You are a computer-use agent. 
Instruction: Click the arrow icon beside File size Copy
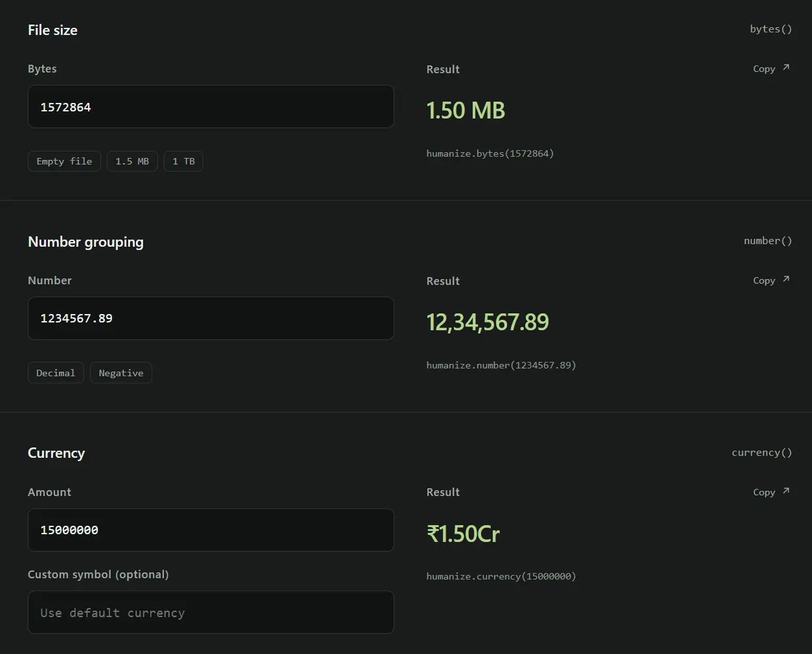[786, 67]
